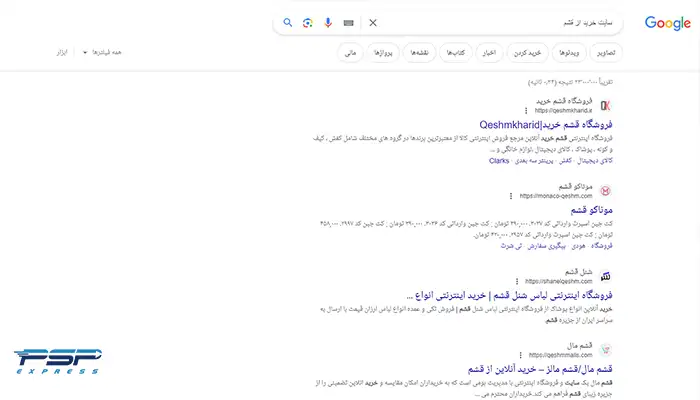The image size is (700, 400).
Task: Open the کفش sitelink under Qeshmkharid
Action: (565, 161)
